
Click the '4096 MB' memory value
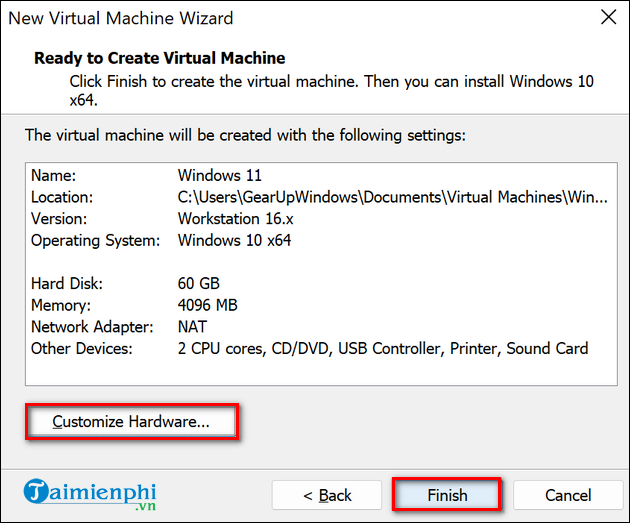click(207, 305)
